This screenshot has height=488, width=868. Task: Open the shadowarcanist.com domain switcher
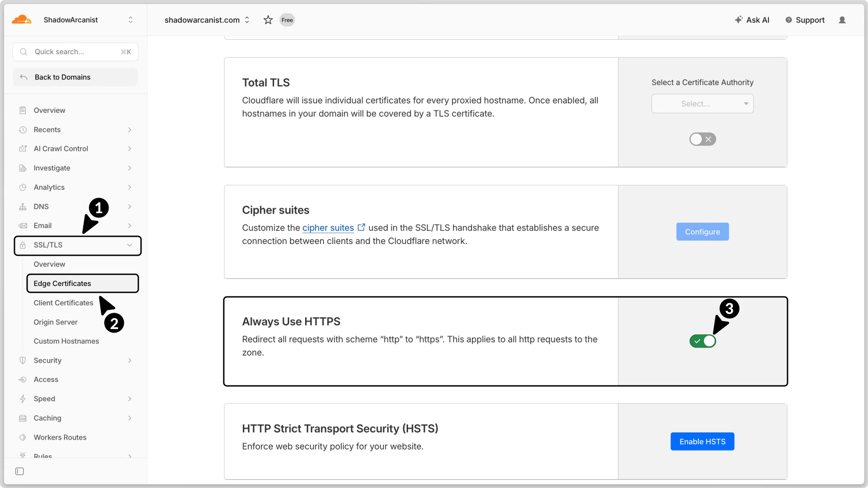pos(247,20)
